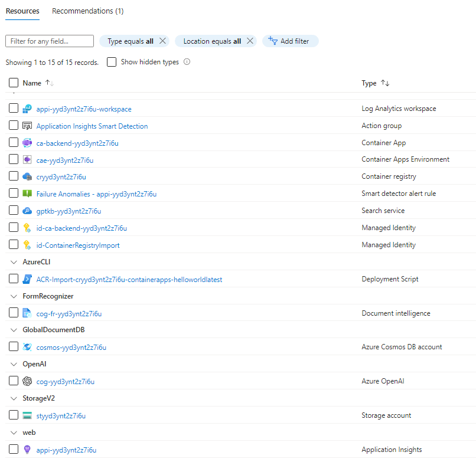Open the ACR-Import deployment script link
The height and width of the screenshot is (462, 476).
click(x=129, y=280)
